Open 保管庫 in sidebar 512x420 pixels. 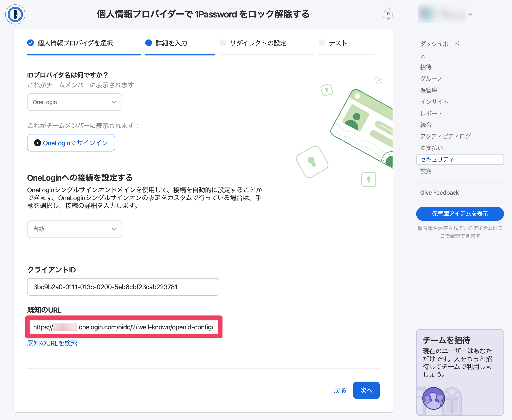[429, 90]
